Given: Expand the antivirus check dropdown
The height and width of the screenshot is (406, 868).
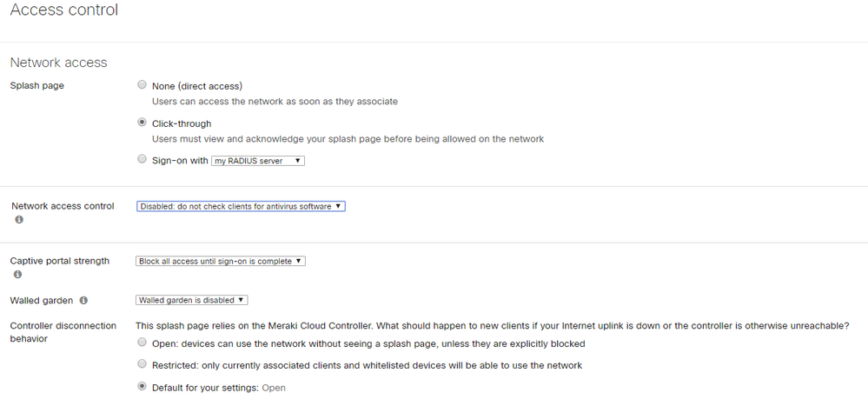Looking at the screenshot, I should (x=241, y=207).
